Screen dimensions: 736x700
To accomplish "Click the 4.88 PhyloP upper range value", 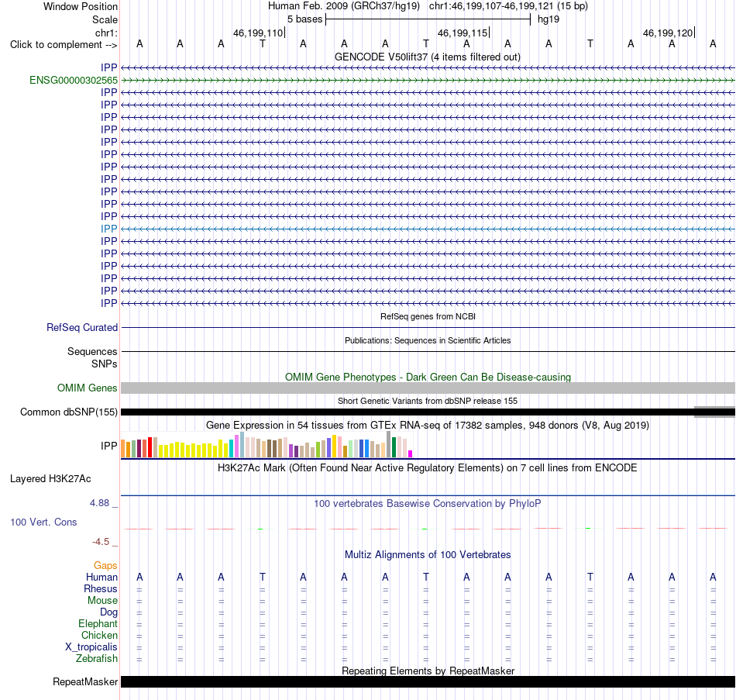I will click(x=99, y=502).
